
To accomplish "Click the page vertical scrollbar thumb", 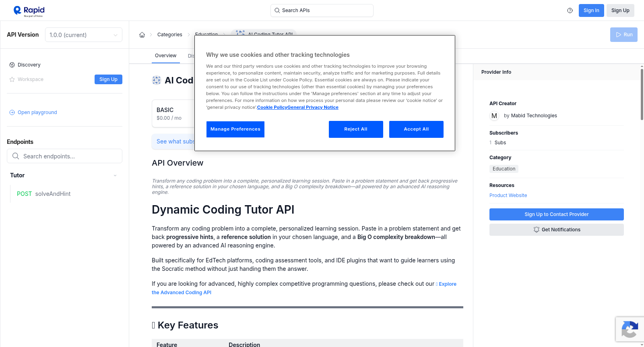I will pyautogui.click(x=642, y=94).
